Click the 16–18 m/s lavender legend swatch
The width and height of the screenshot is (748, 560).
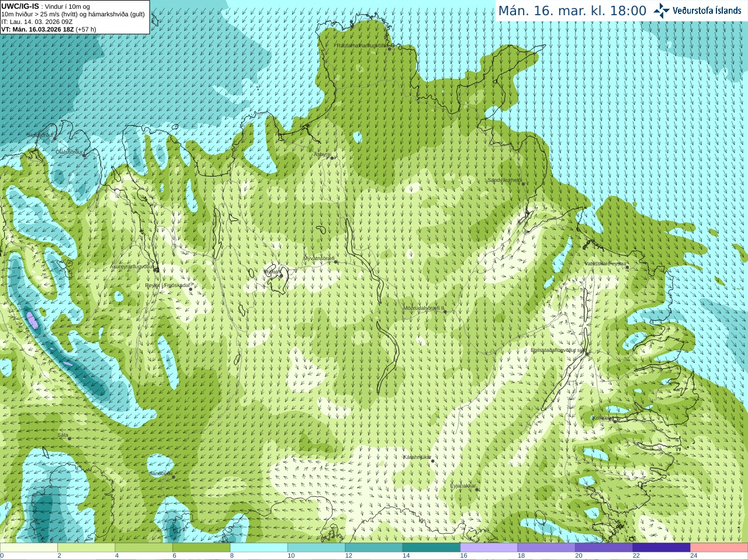pos(489,548)
